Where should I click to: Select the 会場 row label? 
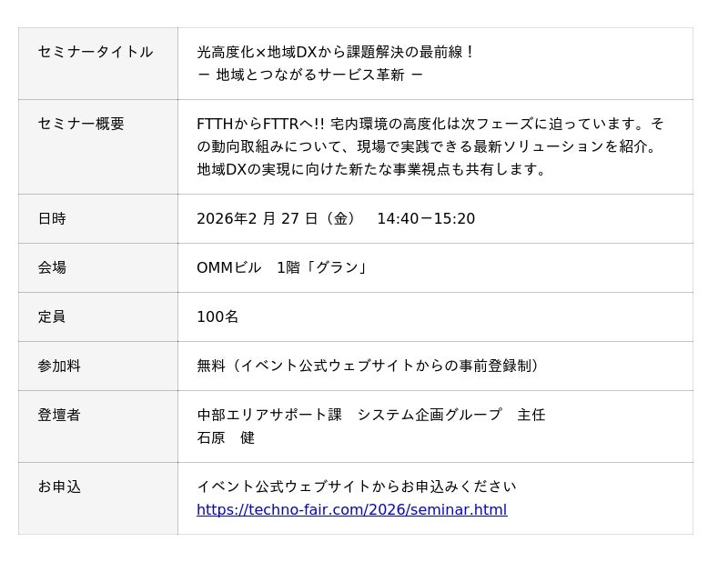pos(52,267)
